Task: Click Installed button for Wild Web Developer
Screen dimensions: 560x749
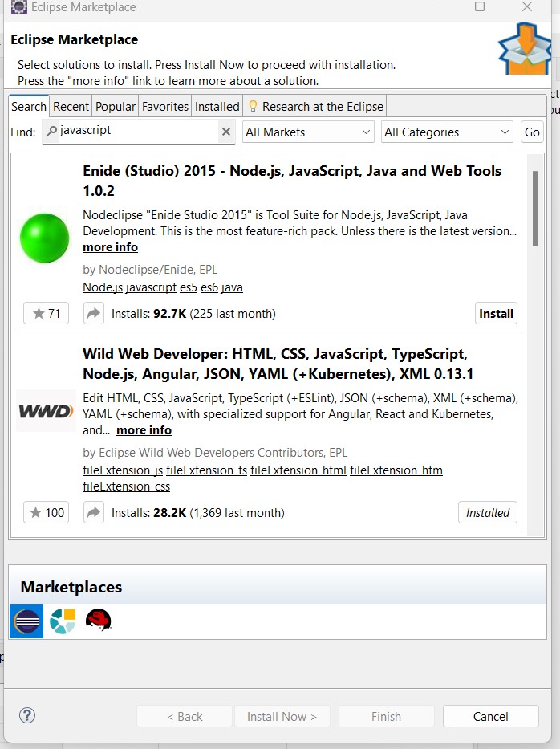Action: 488,512
